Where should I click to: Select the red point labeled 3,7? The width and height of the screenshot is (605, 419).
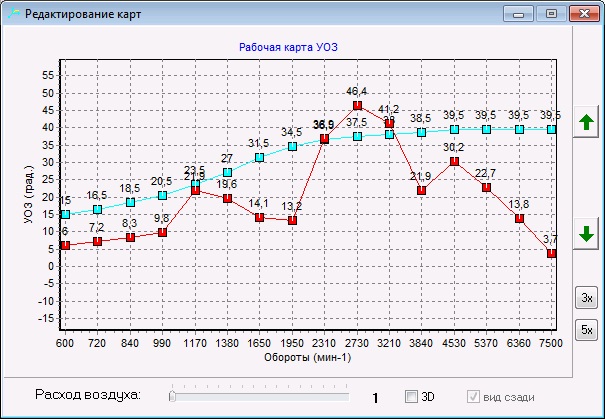point(551,254)
